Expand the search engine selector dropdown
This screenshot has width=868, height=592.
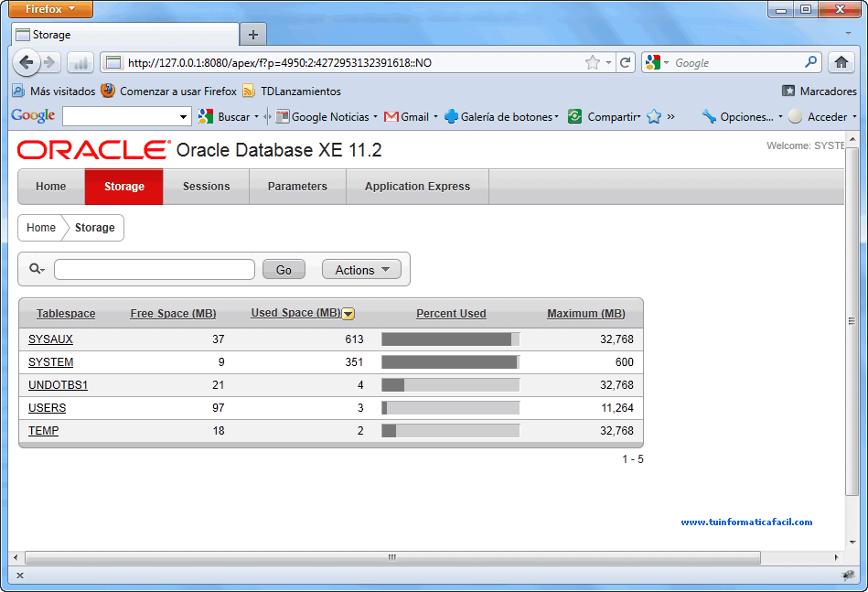(x=666, y=62)
